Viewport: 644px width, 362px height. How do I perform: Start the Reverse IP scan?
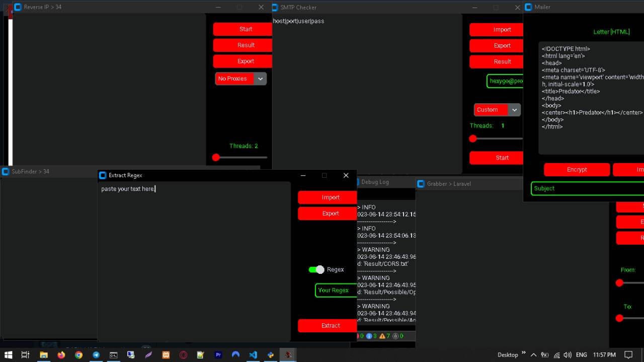(243, 29)
